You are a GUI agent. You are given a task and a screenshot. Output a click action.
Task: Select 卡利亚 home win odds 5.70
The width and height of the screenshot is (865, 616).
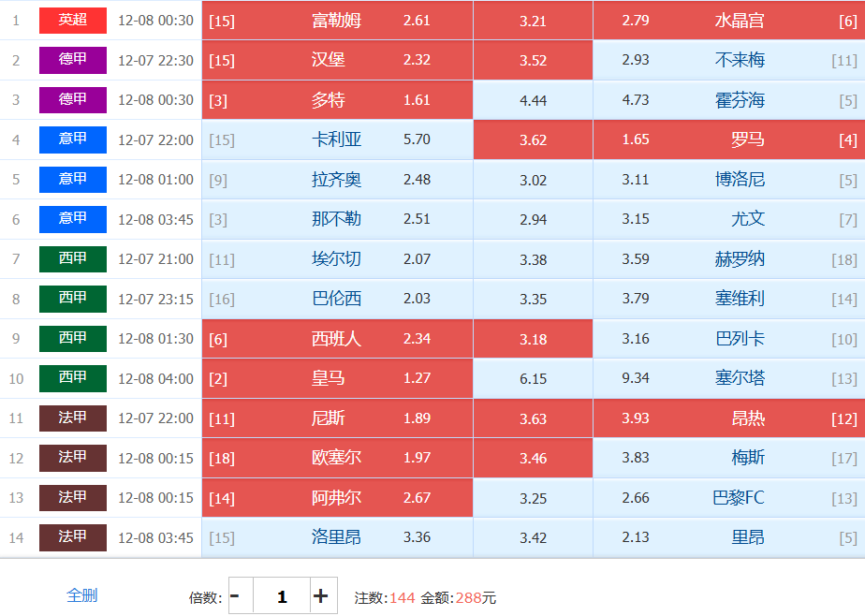click(x=337, y=139)
